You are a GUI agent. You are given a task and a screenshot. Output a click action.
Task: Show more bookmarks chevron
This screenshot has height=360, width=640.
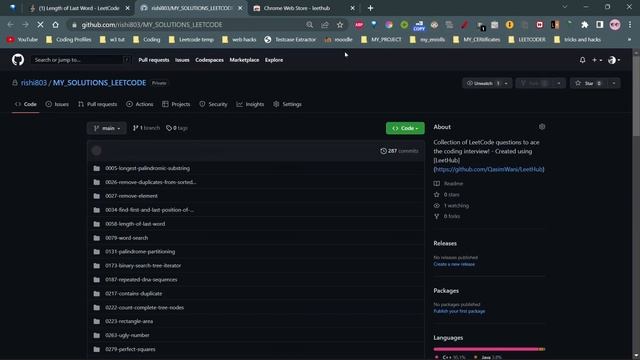point(629,40)
